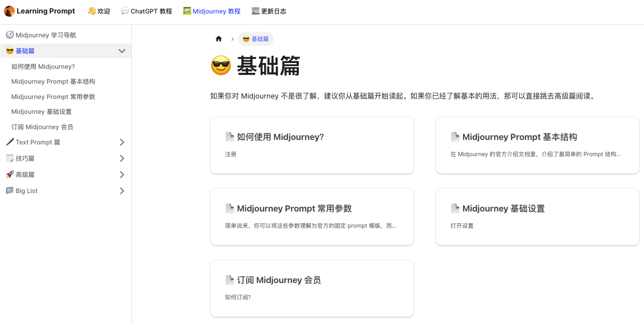Select Midjourney 基础设置 in sidebar
This screenshot has height=324, width=644.
click(x=41, y=112)
